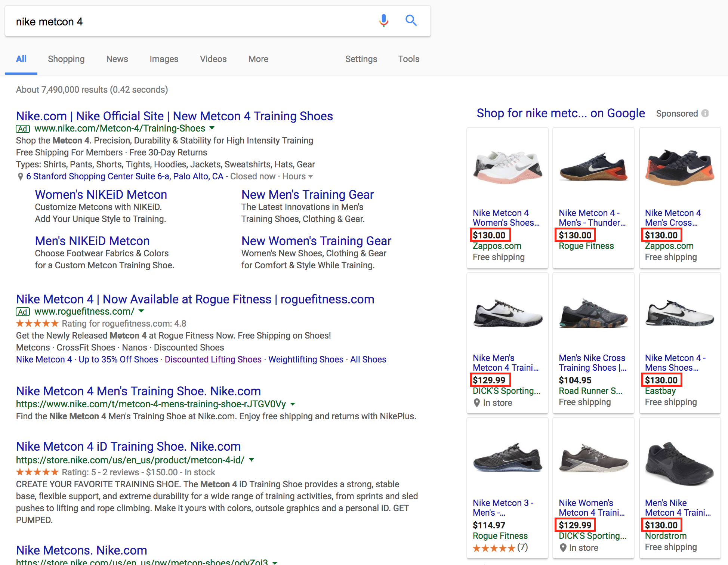The image size is (728, 565).
Task: Open New Men's Training Gear sitelink
Action: (308, 195)
